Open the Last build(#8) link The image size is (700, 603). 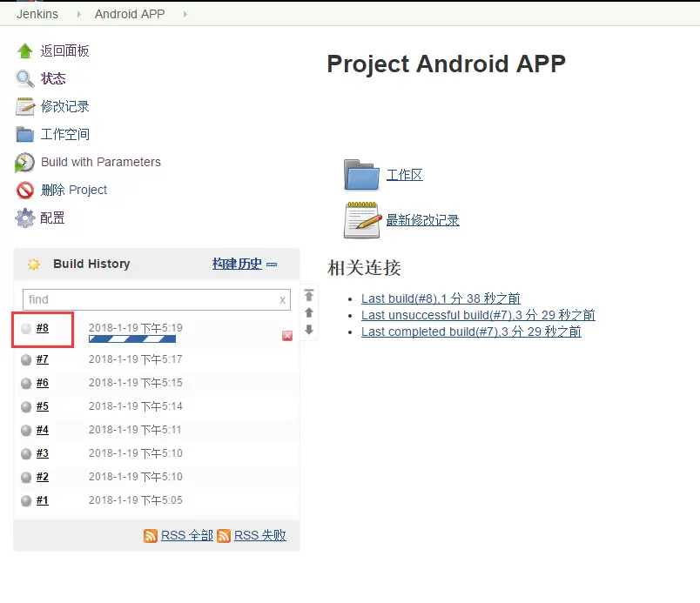point(441,298)
